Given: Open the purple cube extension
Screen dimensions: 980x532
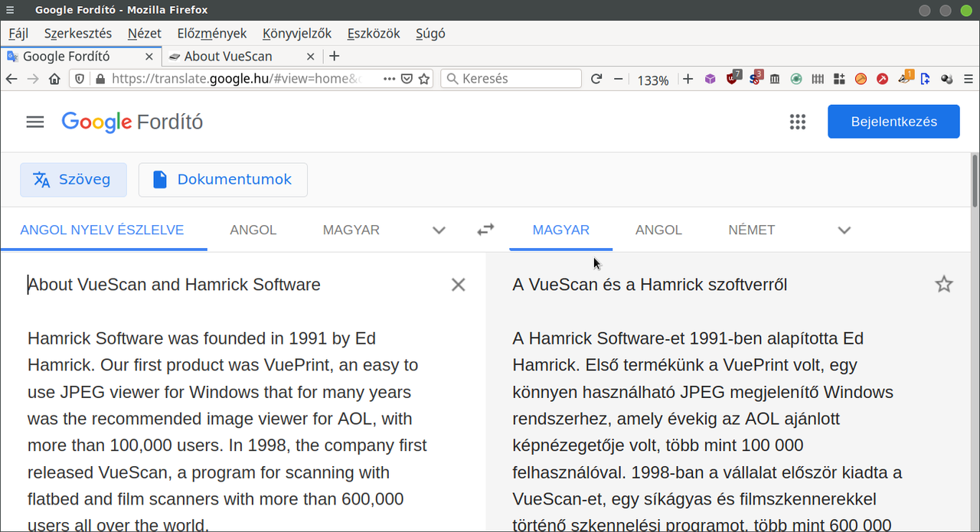Looking at the screenshot, I should click(x=710, y=79).
